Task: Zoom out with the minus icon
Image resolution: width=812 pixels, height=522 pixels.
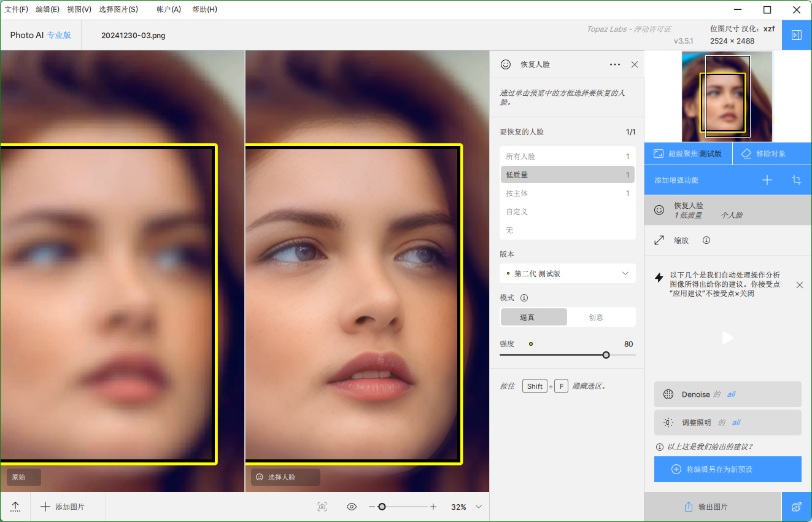Action: (x=371, y=507)
